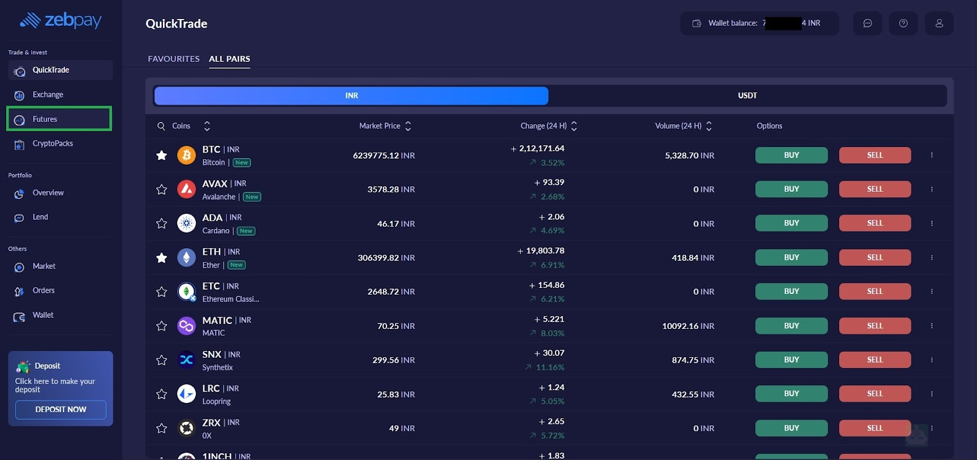Click the Ether coin logo
Screen dimensions: 980x460
click(186, 257)
